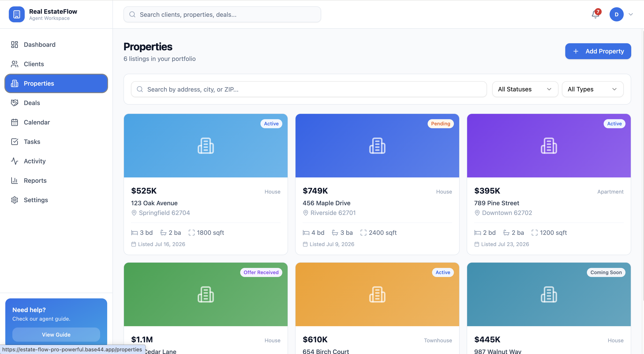Screen dimensions: 644x354
Task: Click the Deals handshake icon
Action: click(15, 103)
